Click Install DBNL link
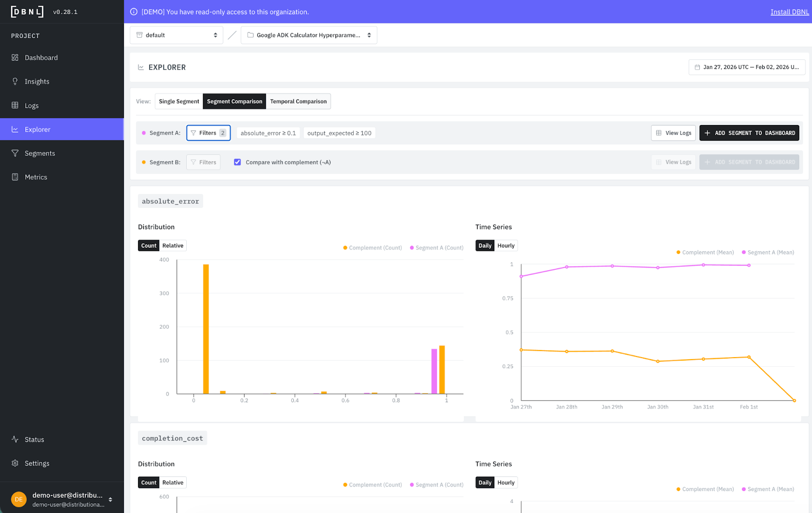 (x=790, y=12)
